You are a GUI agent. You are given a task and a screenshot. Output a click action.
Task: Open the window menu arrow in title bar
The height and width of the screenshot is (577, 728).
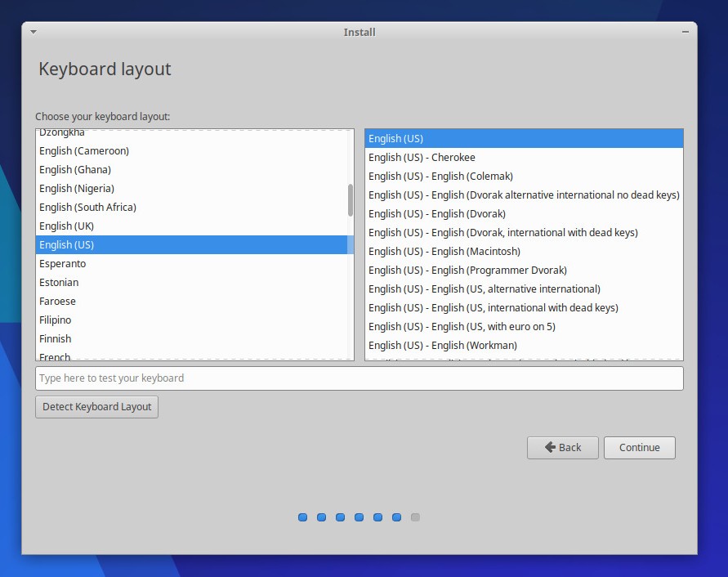pyautogui.click(x=33, y=32)
